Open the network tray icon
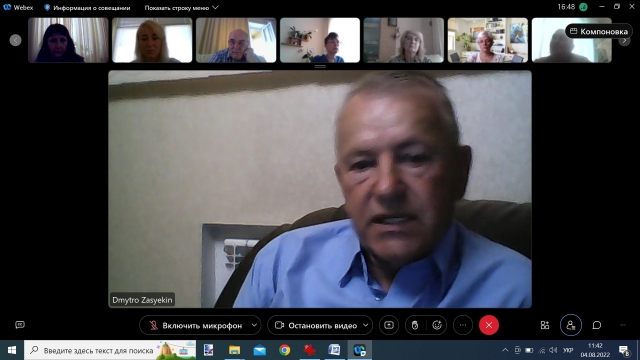 point(542,350)
